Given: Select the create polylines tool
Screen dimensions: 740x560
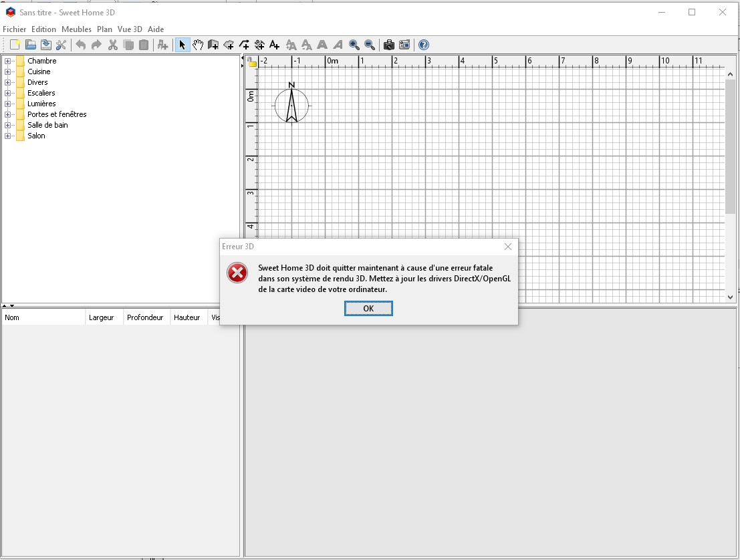Looking at the screenshot, I should [244, 45].
